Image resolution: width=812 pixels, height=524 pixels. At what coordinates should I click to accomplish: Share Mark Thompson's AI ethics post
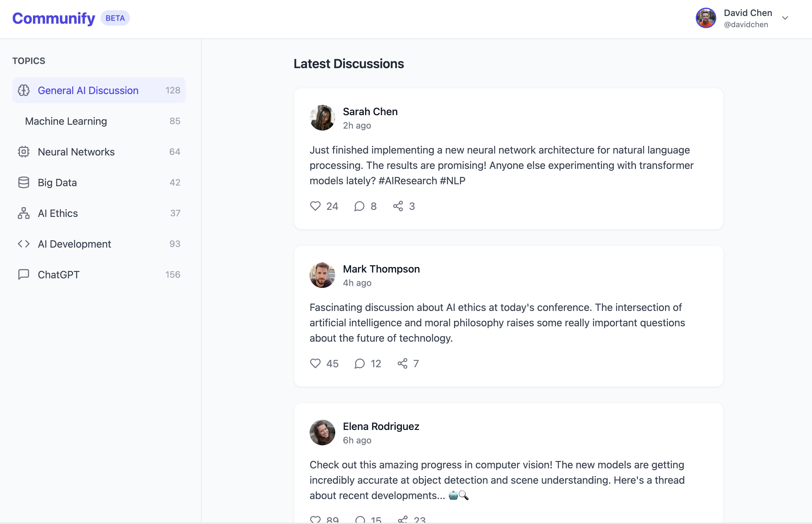pyautogui.click(x=402, y=363)
